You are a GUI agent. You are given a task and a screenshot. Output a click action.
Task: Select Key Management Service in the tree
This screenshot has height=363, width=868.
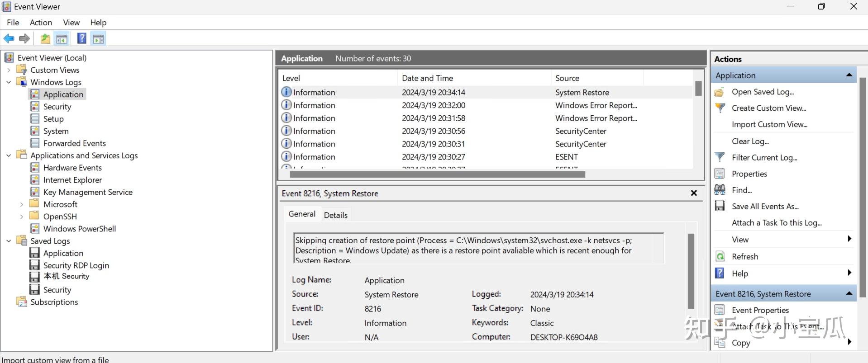88,192
